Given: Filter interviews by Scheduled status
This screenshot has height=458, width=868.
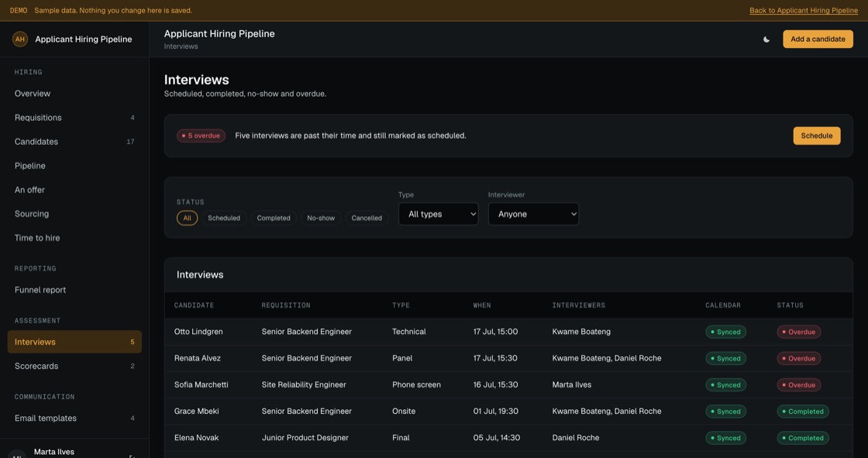Looking at the screenshot, I should 224,219.
